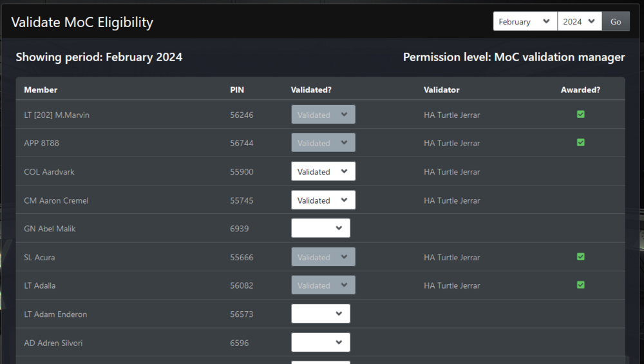This screenshot has width=644, height=364.
Task: Toggle Awarded checkbox for LT Adalla
Action: pos(580,285)
